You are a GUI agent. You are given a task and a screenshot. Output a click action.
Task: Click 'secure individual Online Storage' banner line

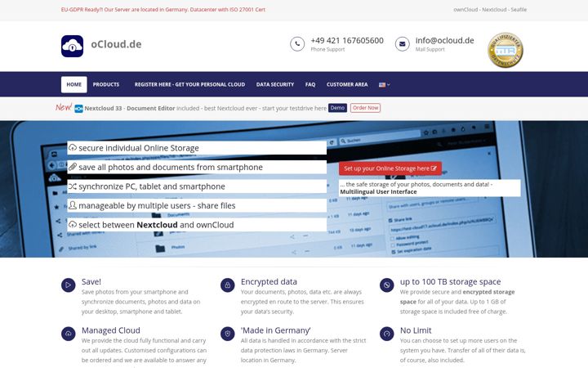[197, 147]
